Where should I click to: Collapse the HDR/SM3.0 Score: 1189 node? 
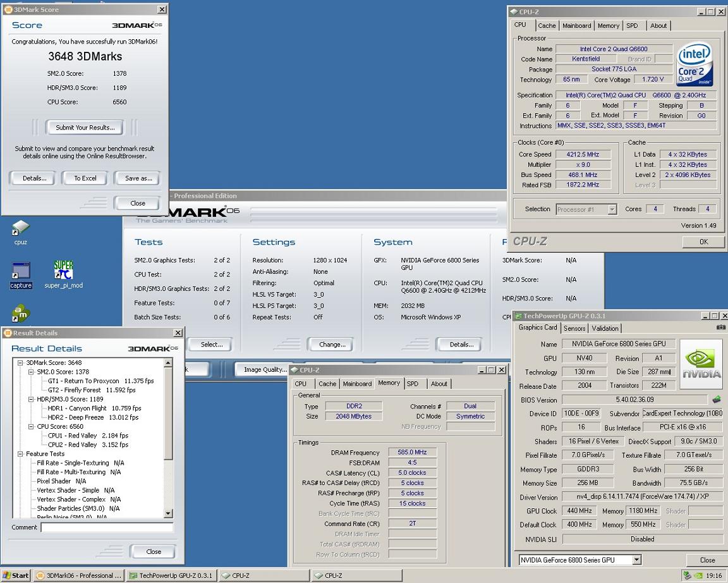[31, 399]
